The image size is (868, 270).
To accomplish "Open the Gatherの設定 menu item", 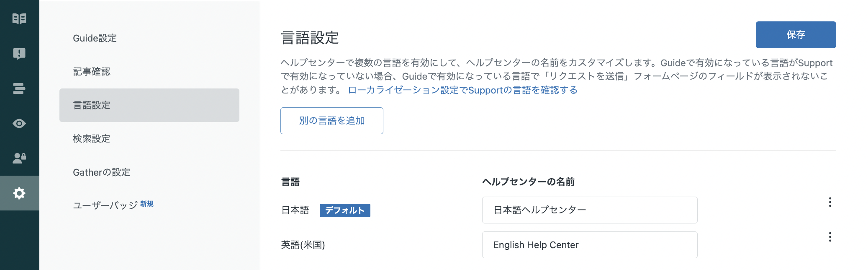I will (x=101, y=172).
